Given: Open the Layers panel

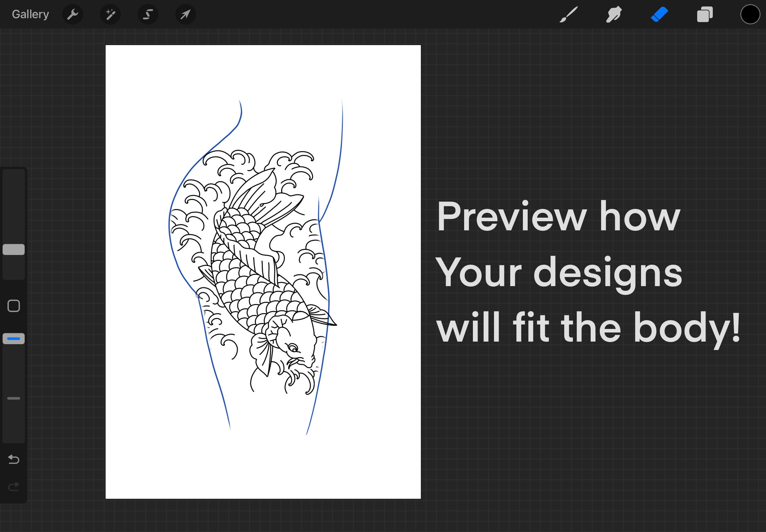Looking at the screenshot, I should click(x=704, y=14).
